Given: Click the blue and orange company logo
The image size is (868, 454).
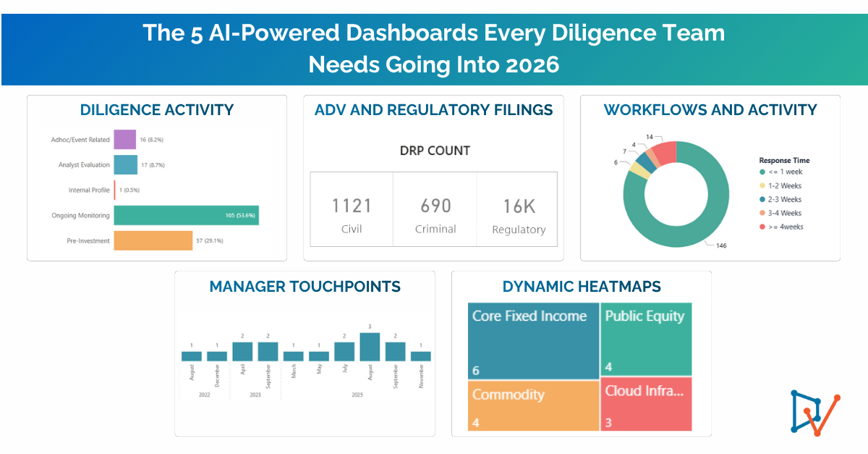Looking at the screenshot, I should click(815, 413).
